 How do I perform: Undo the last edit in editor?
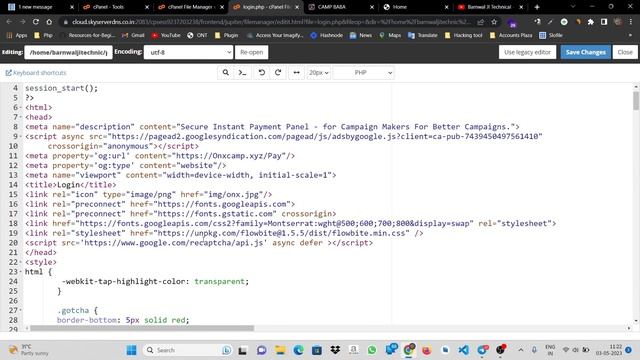coord(262,73)
